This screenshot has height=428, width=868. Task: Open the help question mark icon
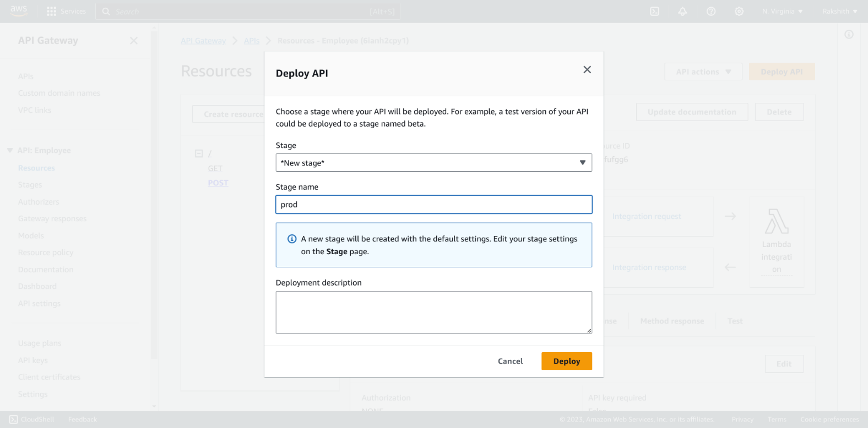[711, 11]
